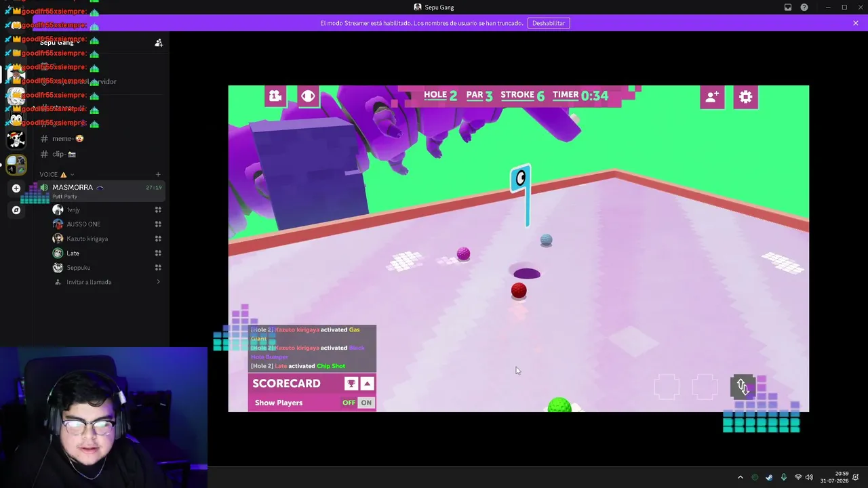Open the meme text channel
Viewport: 868px width, 488px height.
(68, 138)
